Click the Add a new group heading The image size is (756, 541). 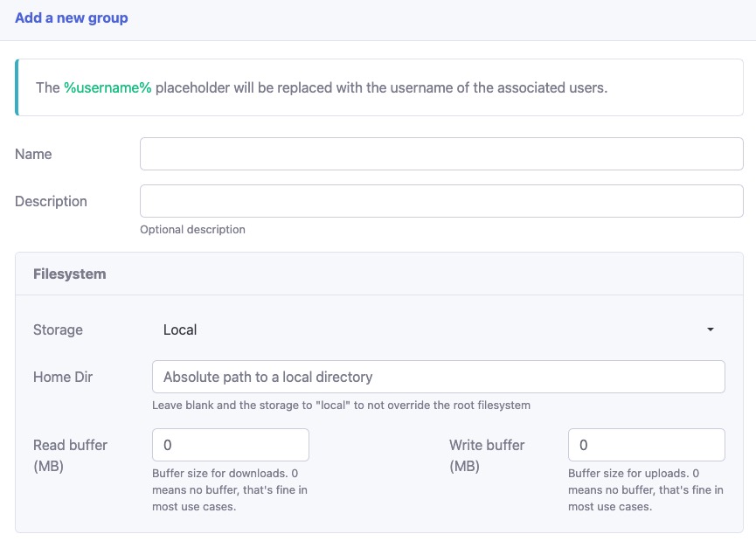coord(72,18)
